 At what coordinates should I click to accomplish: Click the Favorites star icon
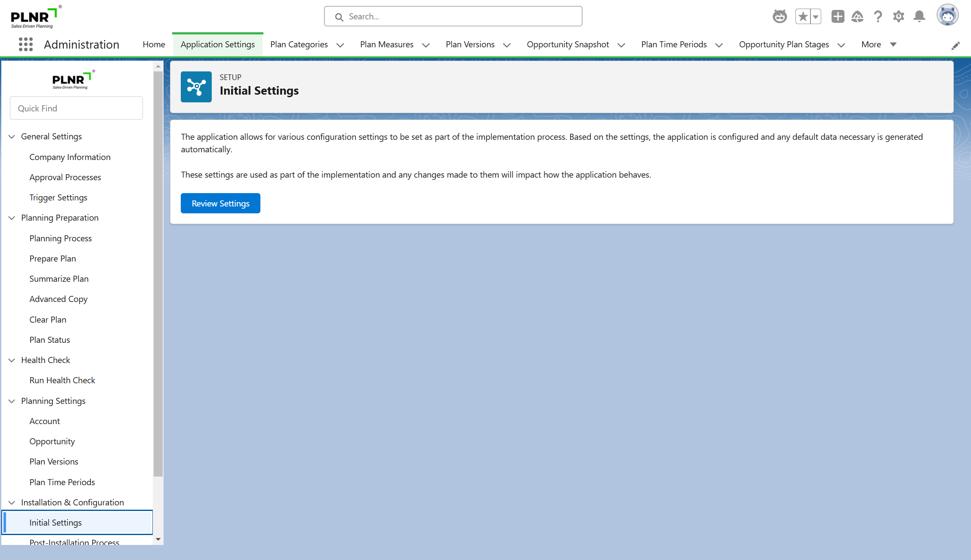click(x=803, y=16)
